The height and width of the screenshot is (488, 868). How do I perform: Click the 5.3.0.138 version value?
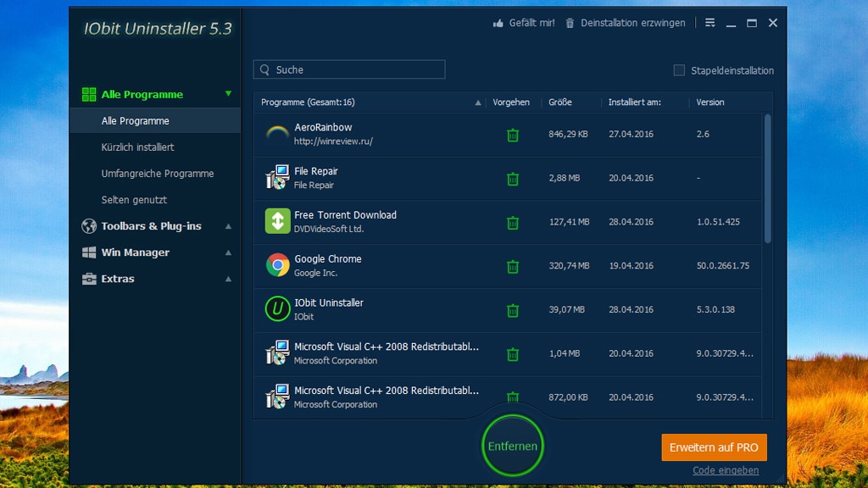(x=715, y=310)
